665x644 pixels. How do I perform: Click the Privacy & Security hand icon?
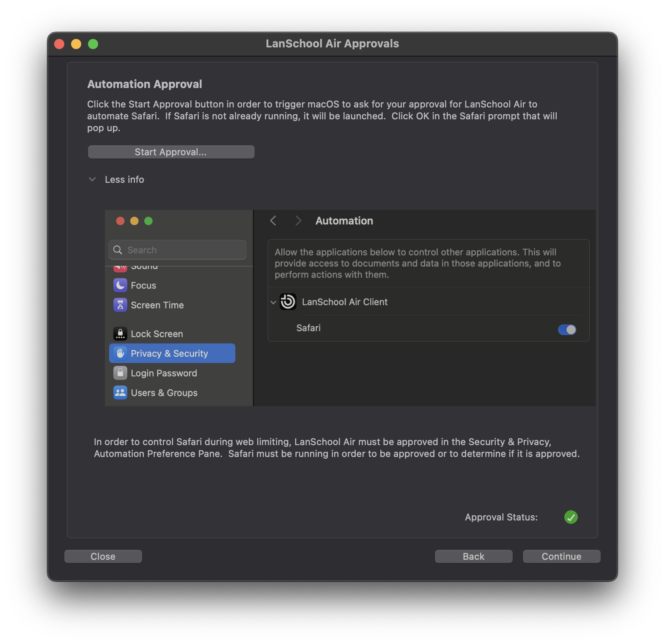[120, 353]
